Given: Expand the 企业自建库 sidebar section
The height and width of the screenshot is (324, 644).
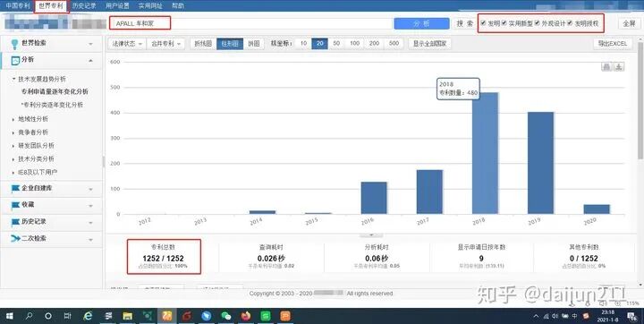Looking at the screenshot, I should pyautogui.click(x=90, y=189).
